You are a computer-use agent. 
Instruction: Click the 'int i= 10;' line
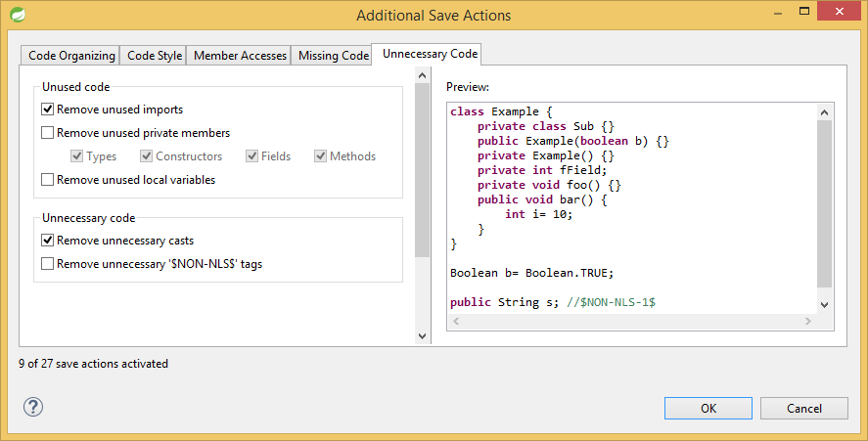538,214
